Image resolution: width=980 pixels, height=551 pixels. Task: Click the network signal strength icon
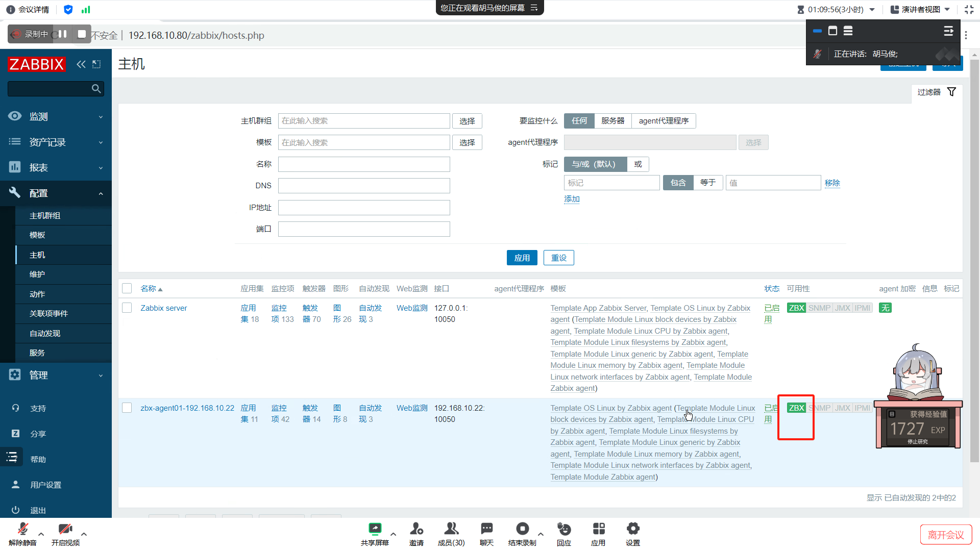click(86, 9)
